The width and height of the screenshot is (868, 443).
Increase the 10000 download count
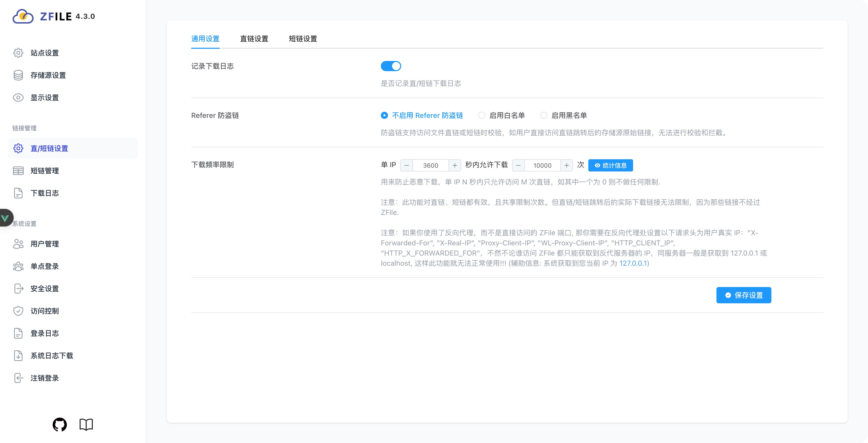click(x=567, y=165)
